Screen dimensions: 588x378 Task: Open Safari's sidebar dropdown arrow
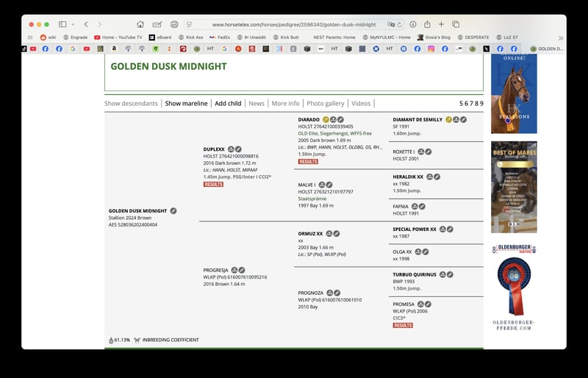72,24
